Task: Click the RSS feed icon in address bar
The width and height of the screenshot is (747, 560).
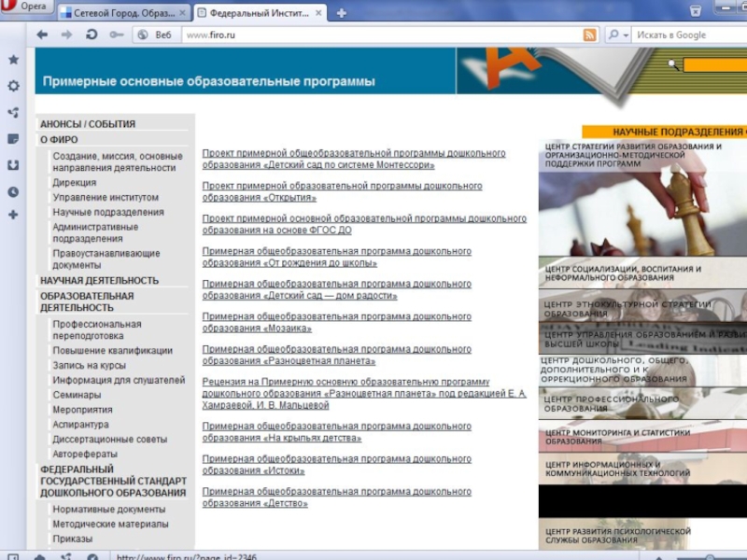Action: click(x=589, y=35)
